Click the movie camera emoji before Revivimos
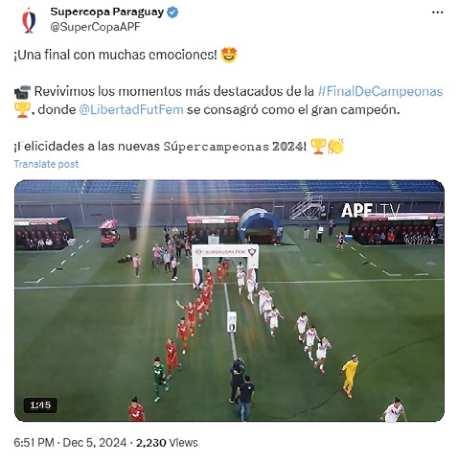458x462 pixels. pos(22,92)
